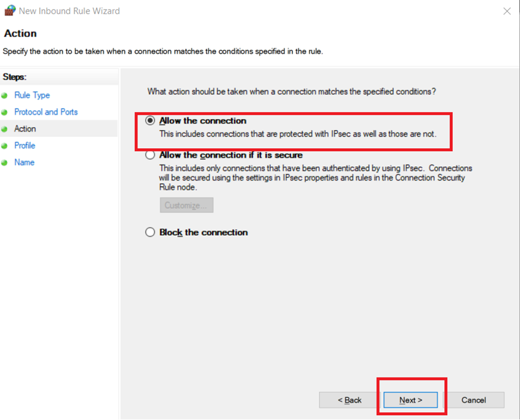Image resolution: width=520 pixels, height=420 pixels.
Task: Select the Action step in sidebar
Action: point(25,128)
